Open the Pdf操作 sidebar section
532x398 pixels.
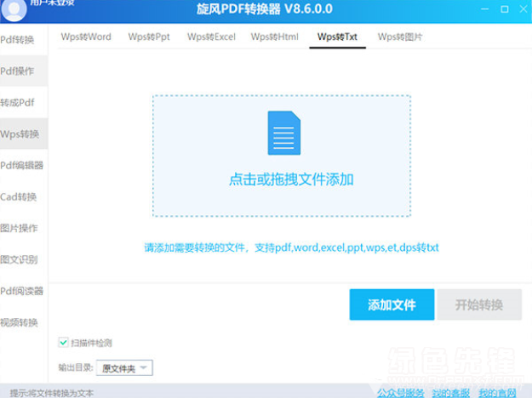click(x=24, y=71)
